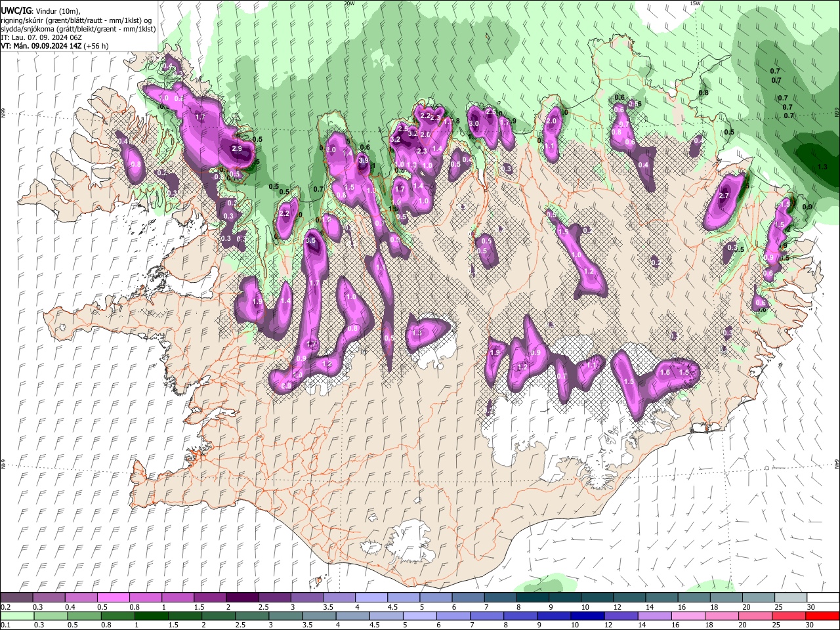Select the bright pink upper-row swatch between 0.5 and 0.8
Image resolution: width=840 pixels, height=630 pixels.
coord(113,597)
